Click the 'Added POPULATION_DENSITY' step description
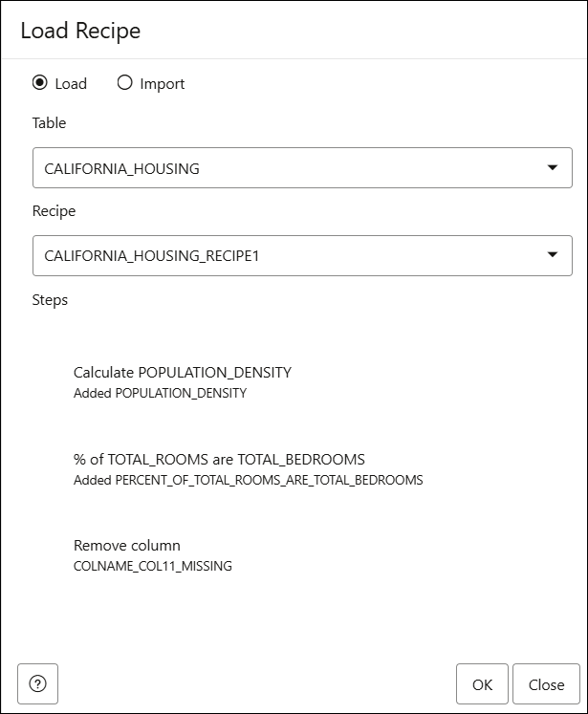The width and height of the screenshot is (588, 714). point(160,393)
